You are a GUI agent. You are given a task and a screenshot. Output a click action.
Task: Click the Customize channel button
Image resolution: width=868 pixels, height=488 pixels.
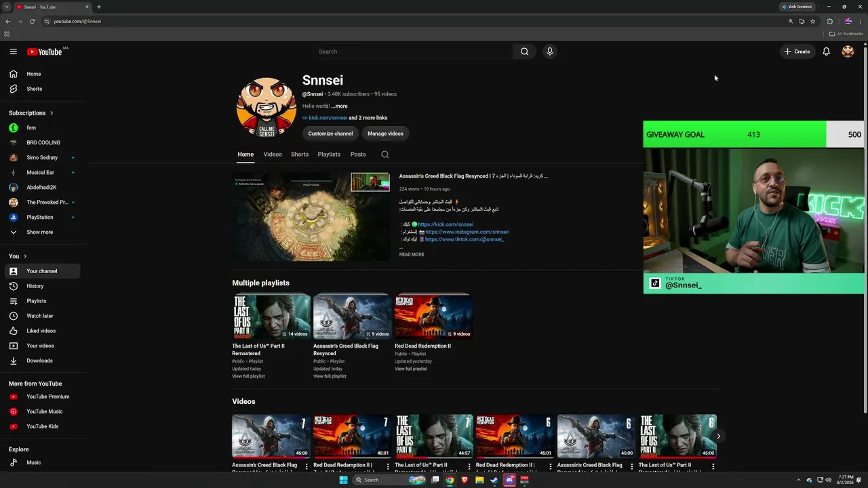[x=330, y=134]
